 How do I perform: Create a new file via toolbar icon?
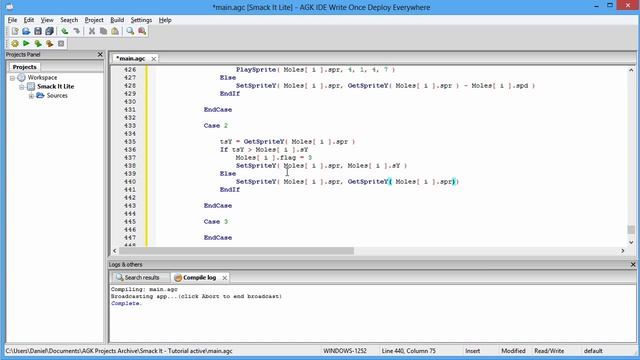pyautogui.click(x=15, y=31)
